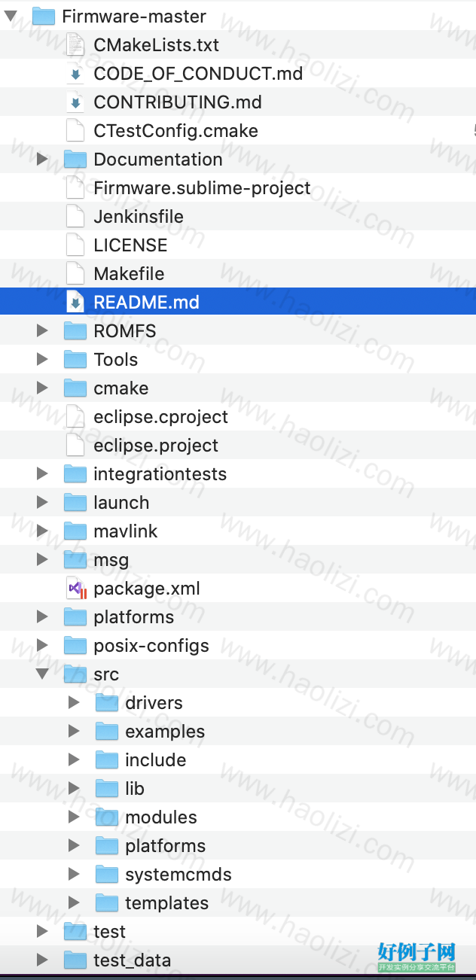This screenshot has height=980, width=476.
Task: Expand the test folder
Action: 42,932
